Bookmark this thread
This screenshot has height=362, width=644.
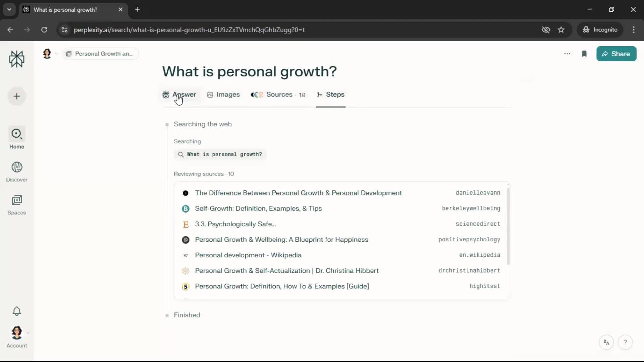click(584, 54)
